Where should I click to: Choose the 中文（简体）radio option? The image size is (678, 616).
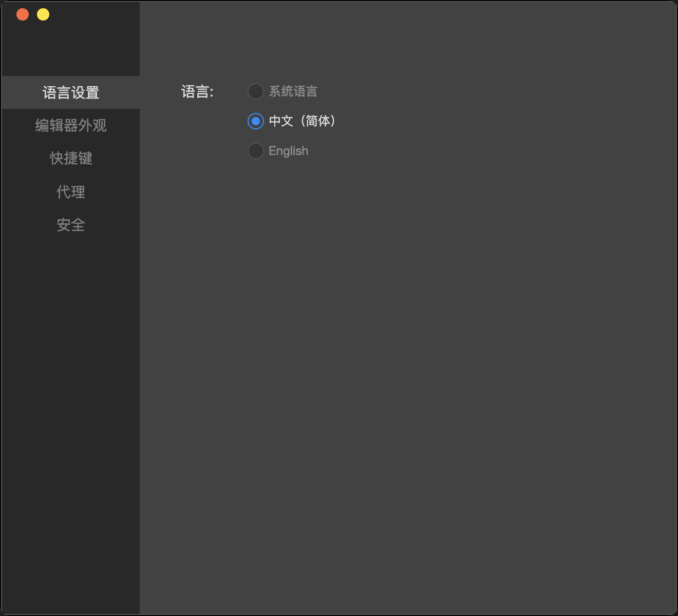pos(256,121)
